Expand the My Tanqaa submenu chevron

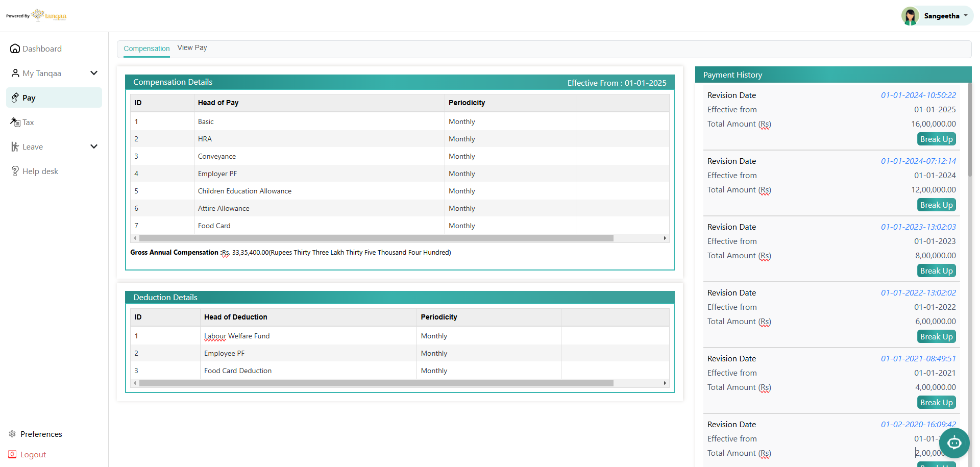(x=94, y=73)
